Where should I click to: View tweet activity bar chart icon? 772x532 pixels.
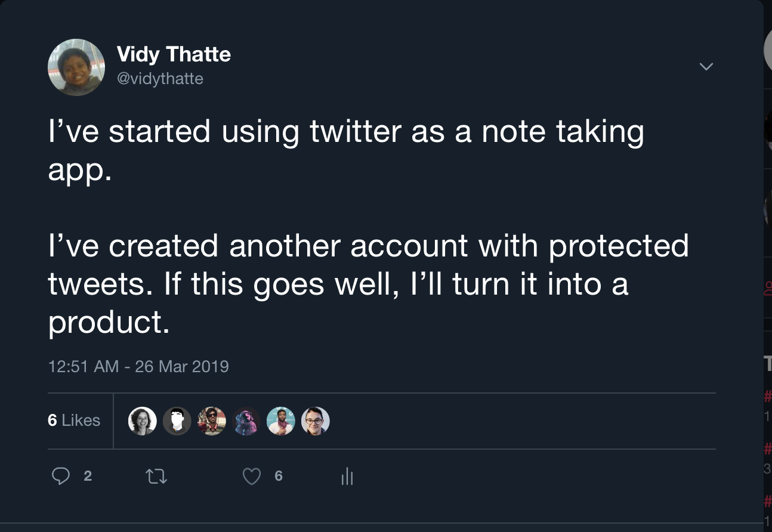click(x=347, y=476)
